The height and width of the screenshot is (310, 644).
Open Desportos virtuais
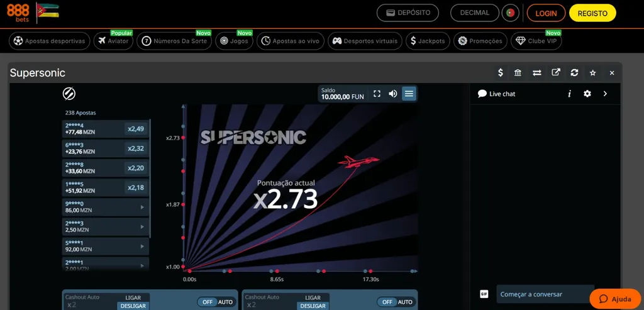point(365,41)
